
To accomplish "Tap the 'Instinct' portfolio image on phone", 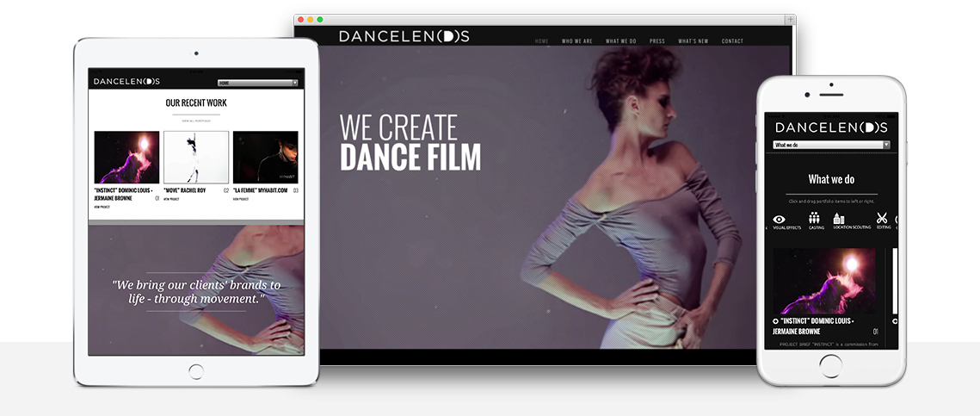I will coord(824,281).
